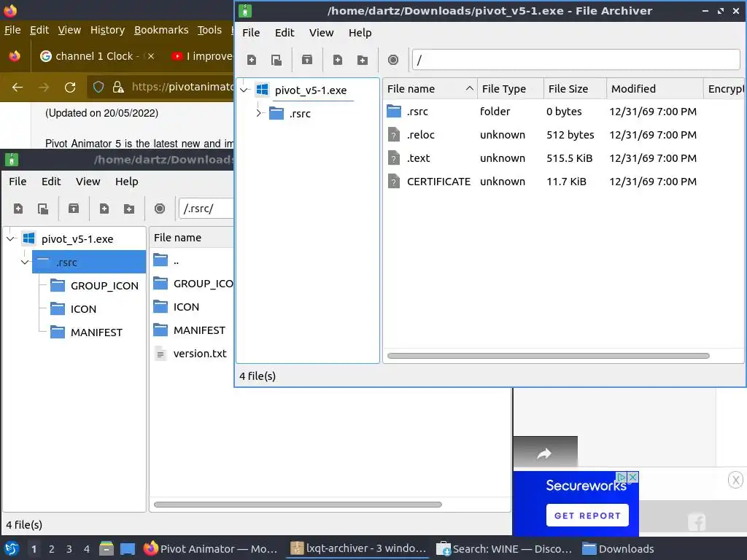Open View menu in front File Archiver
This screenshot has height=560, width=747.
(321, 33)
